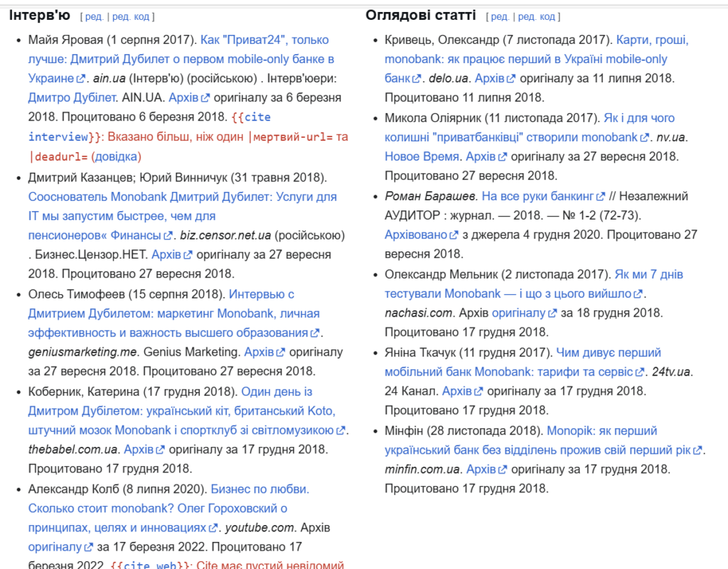Open 'Як ми 7 днів тестували Monobank' article
This screenshot has width=728, height=569.
534,284
